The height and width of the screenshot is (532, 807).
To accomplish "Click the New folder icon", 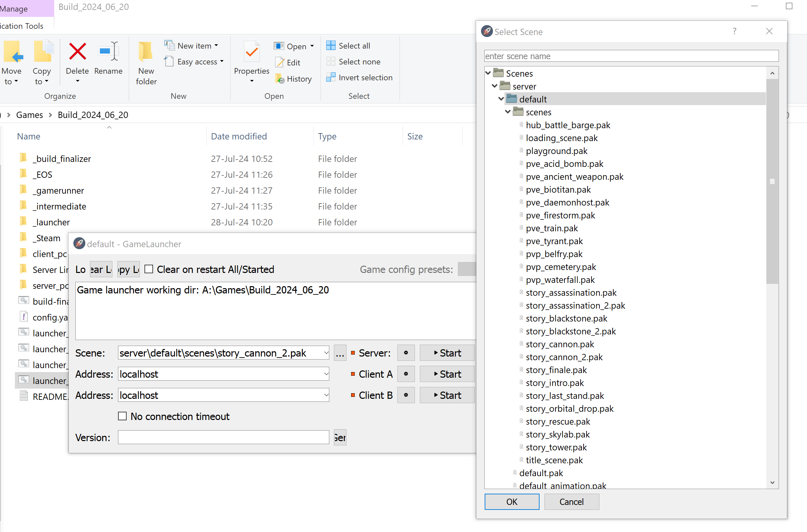I will (x=146, y=52).
